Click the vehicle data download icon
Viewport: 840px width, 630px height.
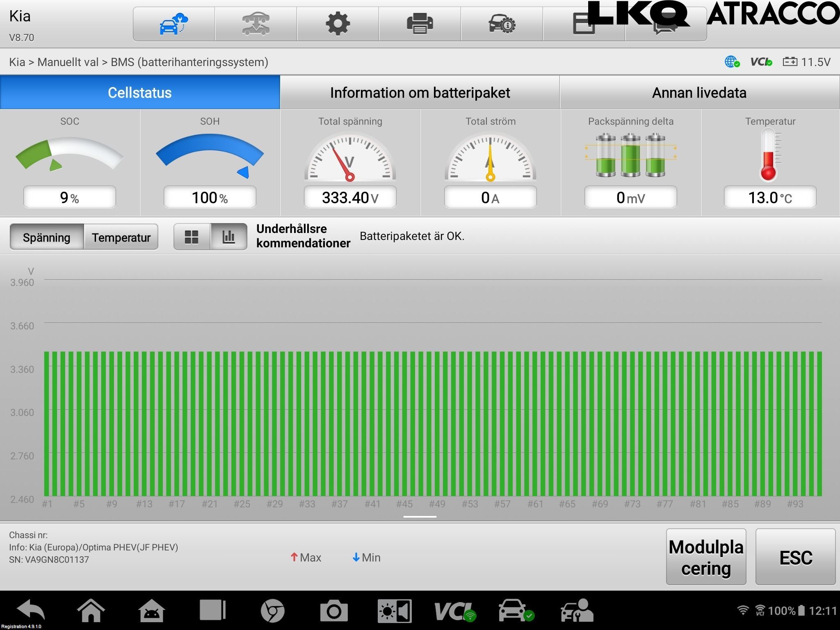click(256, 24)
